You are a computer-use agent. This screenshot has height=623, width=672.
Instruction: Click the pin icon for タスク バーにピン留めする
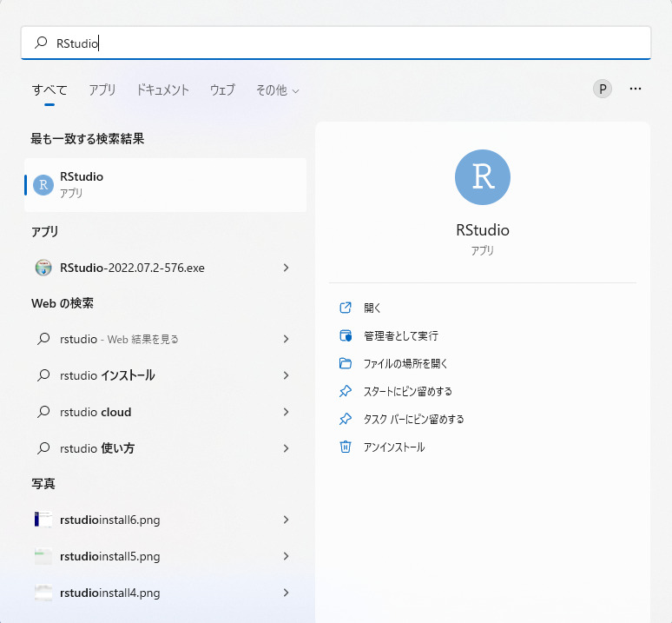coord(346,419)
